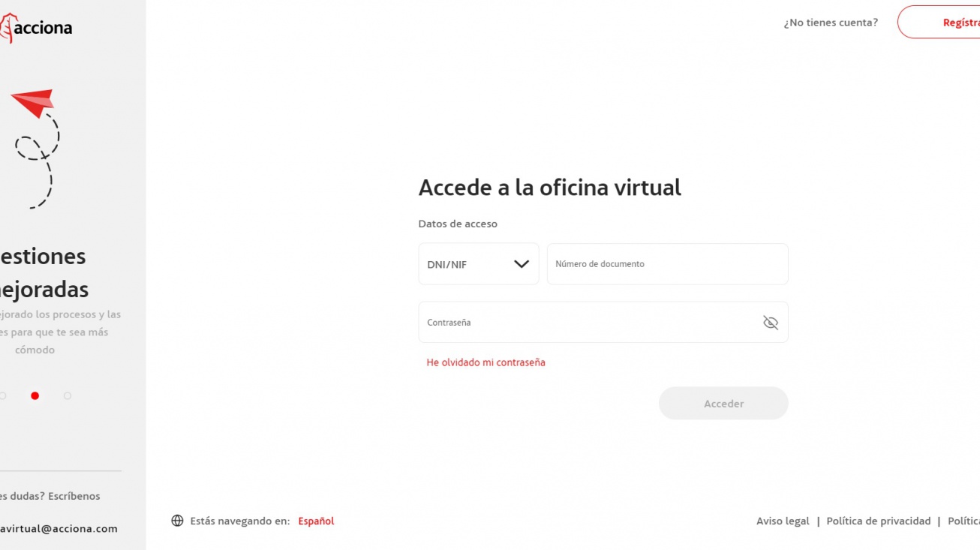Click the globe language icon
Image resolution: width=980 pixels, height=550 pixels.
pyautogui.click(x=177, y=521)
